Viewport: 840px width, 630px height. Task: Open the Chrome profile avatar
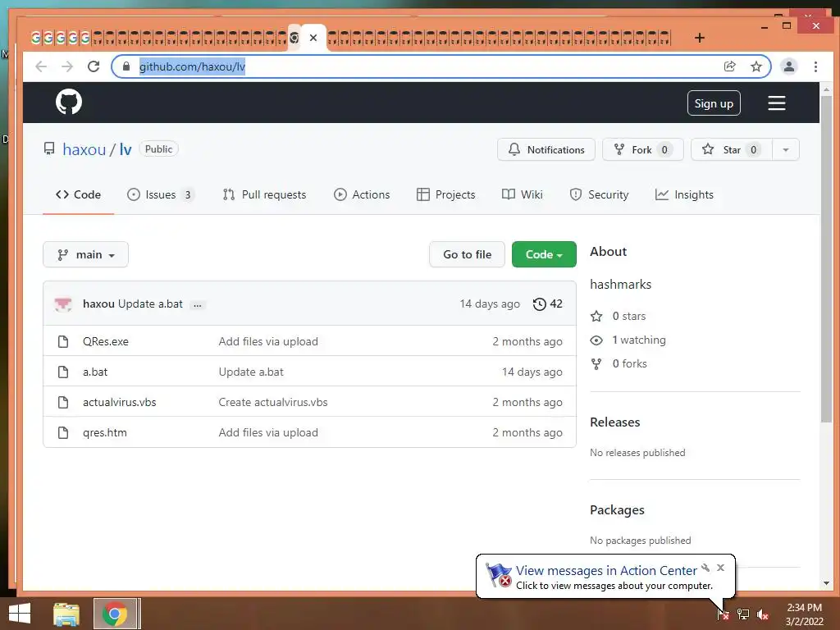788,66
